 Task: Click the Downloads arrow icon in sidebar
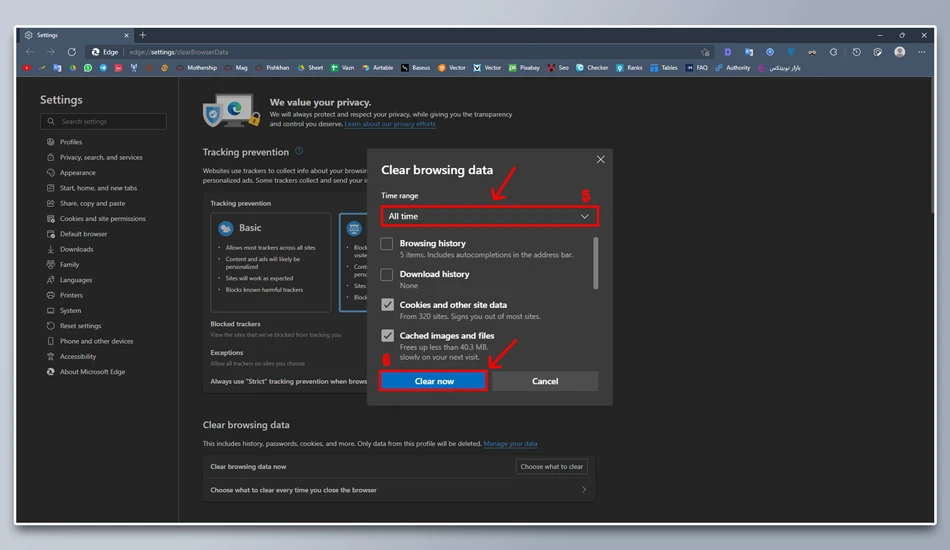[51, 249]
